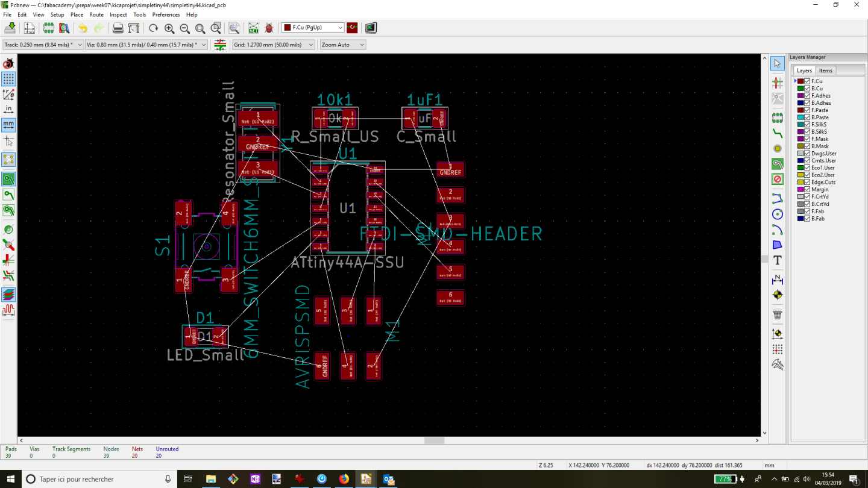Pick the Route tracks tool
This screenshot has height=488, width=868.
pos(778,133)
